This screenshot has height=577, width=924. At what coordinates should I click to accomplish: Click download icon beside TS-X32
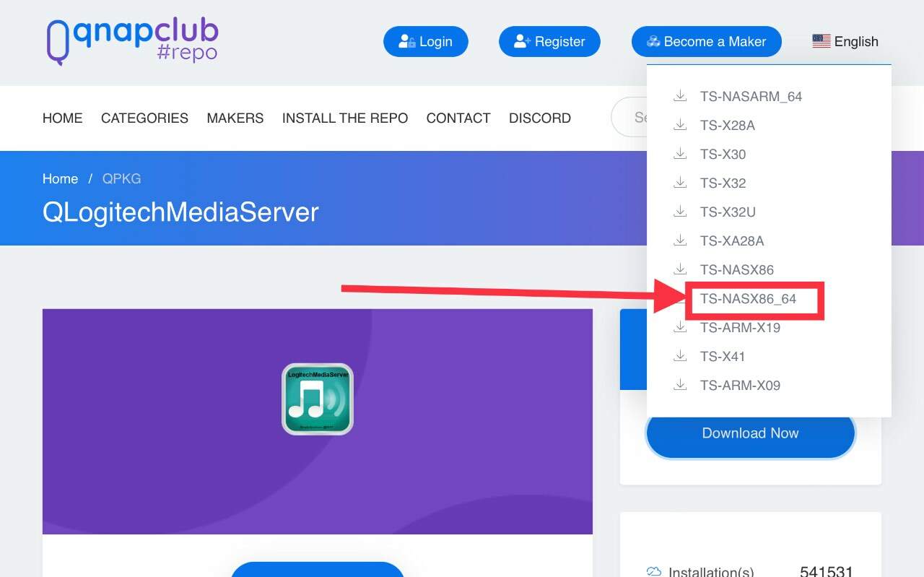[680, 183]
